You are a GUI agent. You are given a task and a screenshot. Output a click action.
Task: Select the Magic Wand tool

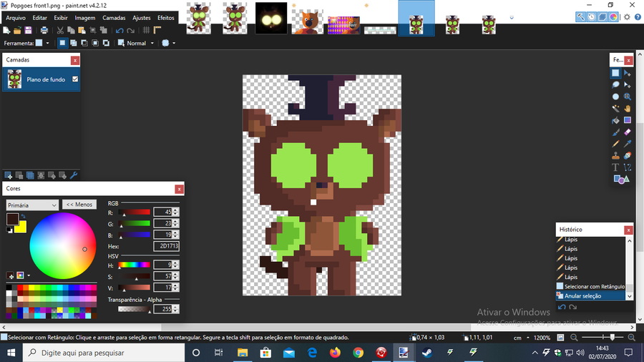coord(615,108)
